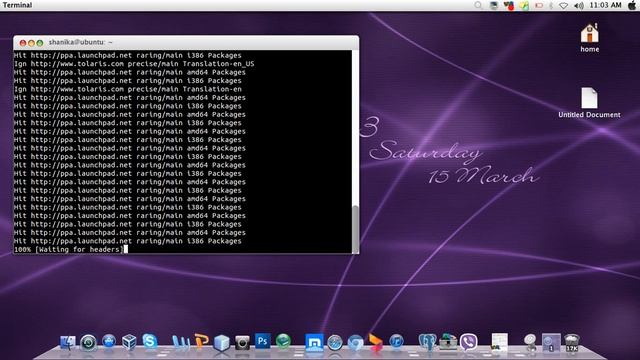Screen dimensions: 640x360
Task: Open the document stack in dock
Action: (499, 342)
